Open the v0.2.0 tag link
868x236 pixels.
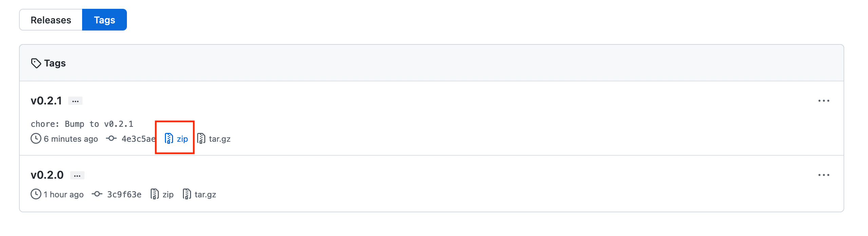pos(47,175)
